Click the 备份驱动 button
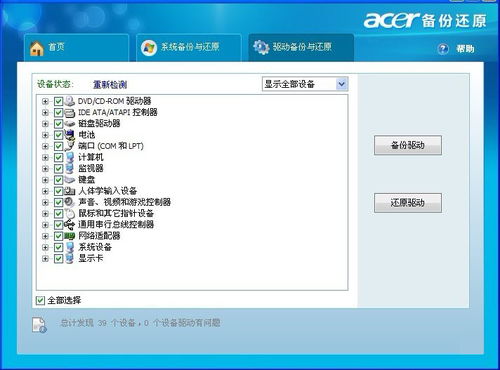Image resolution: width=500 pixels, height=370 pixels. point(408,145)
